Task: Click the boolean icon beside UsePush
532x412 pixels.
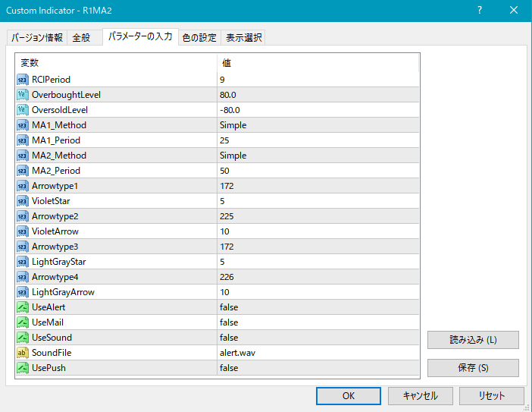Action: pos(22,368)
